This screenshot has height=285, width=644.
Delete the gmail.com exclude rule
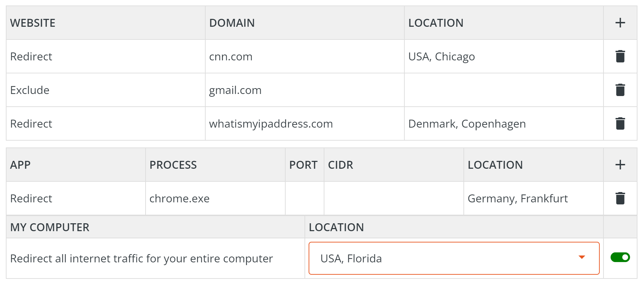click(620, 90)
